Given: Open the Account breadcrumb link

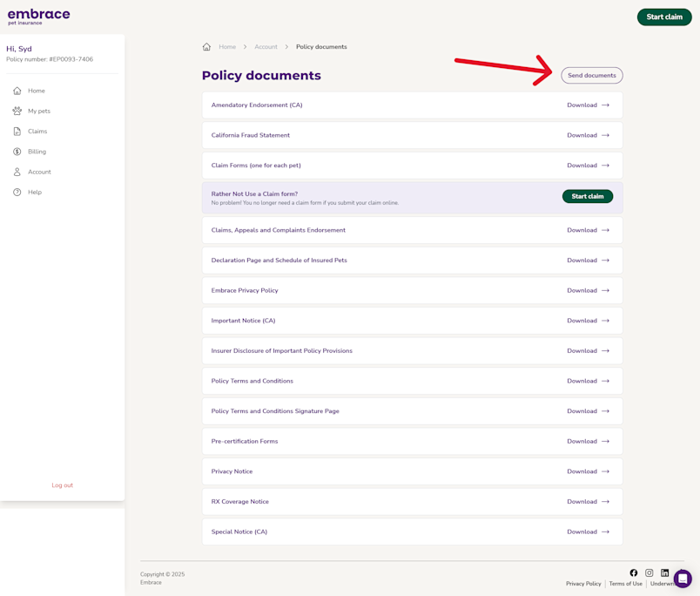Looking at the screenshot, I should (266, 46).
